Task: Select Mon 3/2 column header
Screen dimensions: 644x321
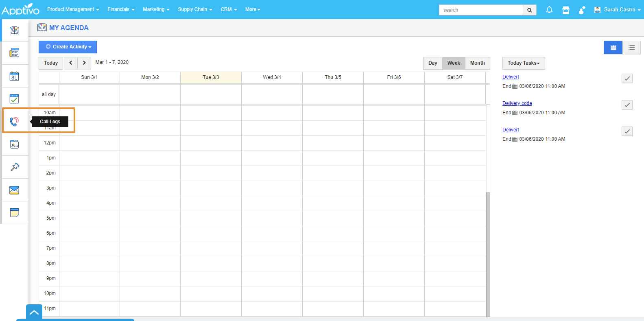Action: 150,77
